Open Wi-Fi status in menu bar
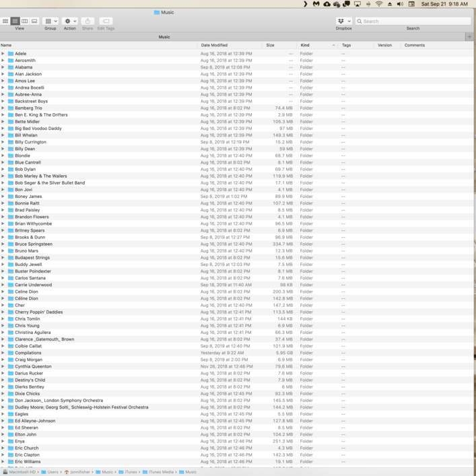The height and width of the screenshot is (476, 476). (x=379, y=4)
